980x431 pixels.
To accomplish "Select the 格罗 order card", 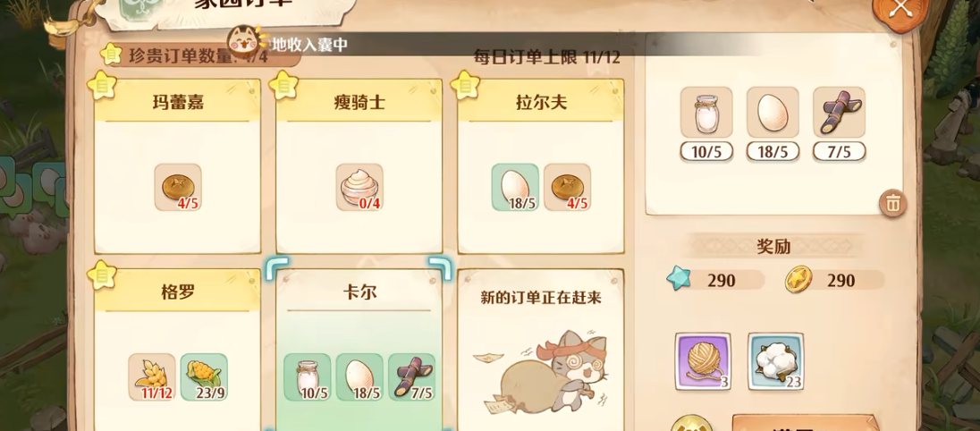I will coord(178,350).
